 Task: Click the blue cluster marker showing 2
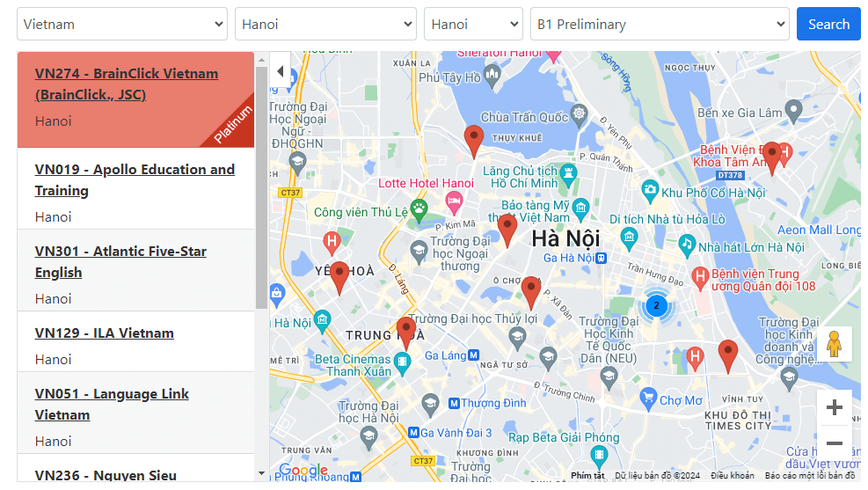[x=655, y=306]
